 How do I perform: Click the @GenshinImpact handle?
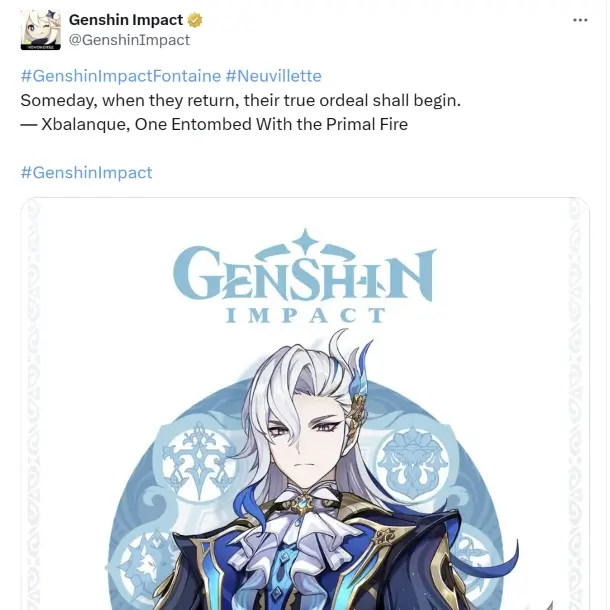129,40
